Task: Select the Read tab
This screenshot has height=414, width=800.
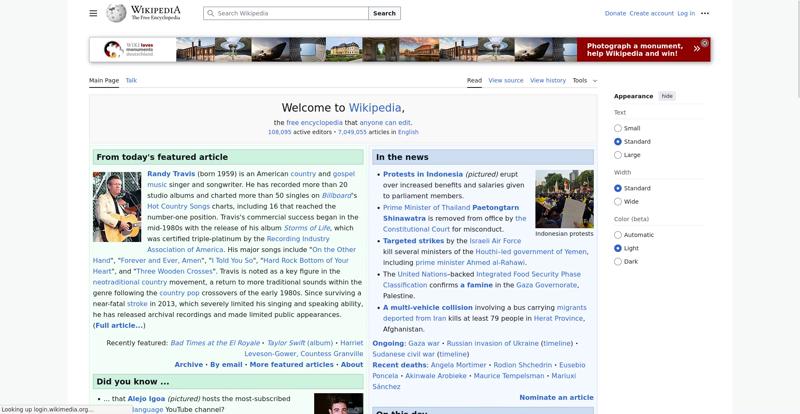Action: 474,81
